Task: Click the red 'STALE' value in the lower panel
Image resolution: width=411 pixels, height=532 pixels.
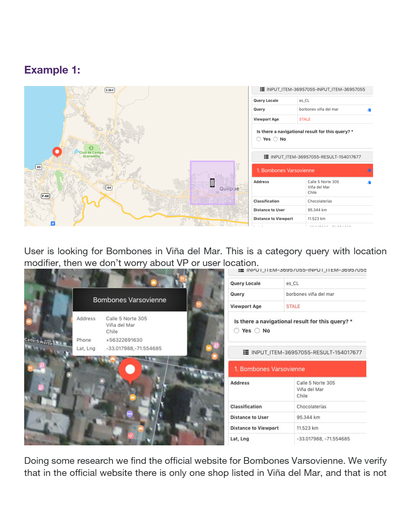Action: (x=293, y=306)
